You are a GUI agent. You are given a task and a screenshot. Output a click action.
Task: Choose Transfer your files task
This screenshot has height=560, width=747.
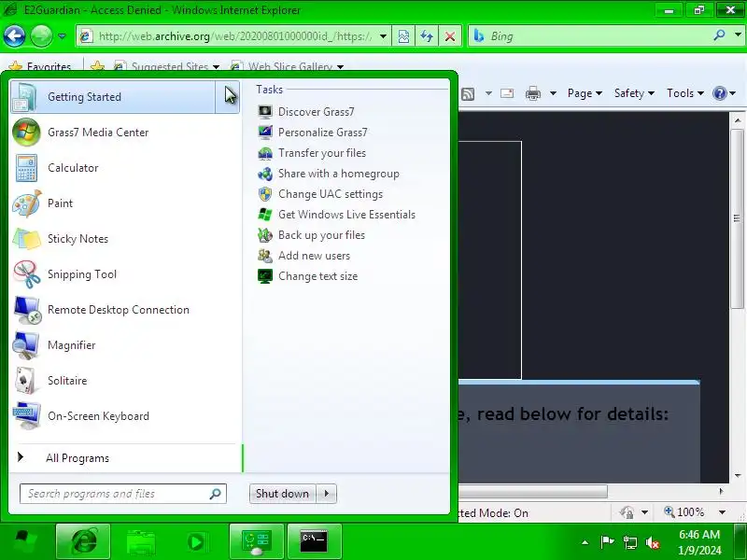click(x=312, y=153)
